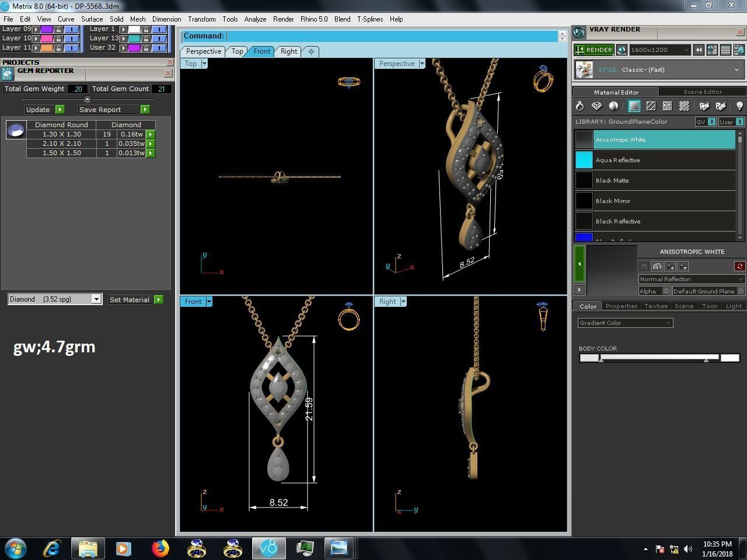Click the VRay logo icon
This screenshot has height=560, width=747.
580,32
